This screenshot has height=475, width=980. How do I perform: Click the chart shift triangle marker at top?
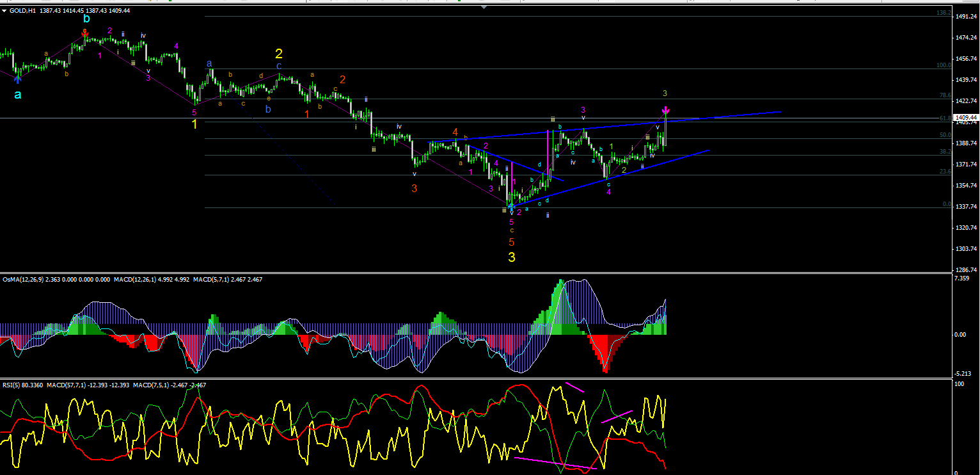point(484,7)
